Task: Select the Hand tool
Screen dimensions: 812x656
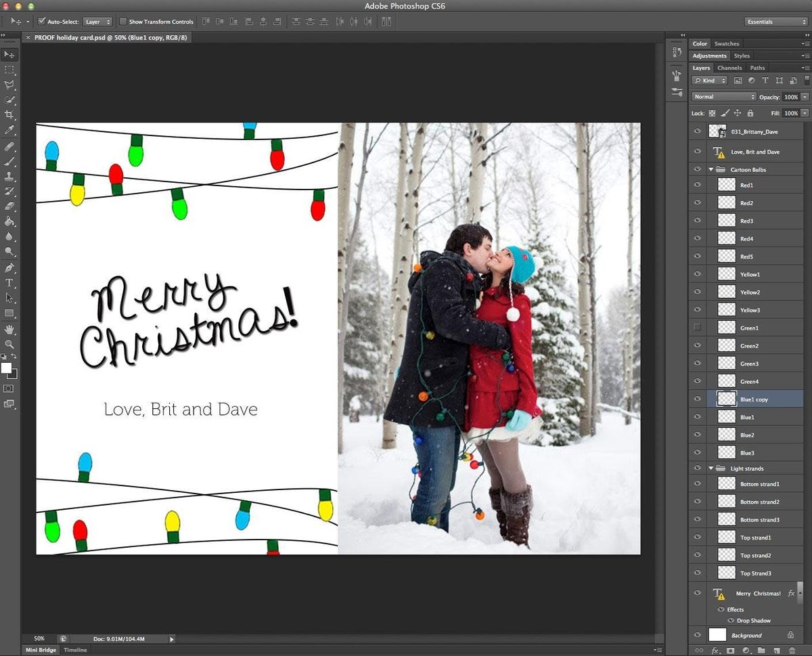Action: click(x=9, y=329)
